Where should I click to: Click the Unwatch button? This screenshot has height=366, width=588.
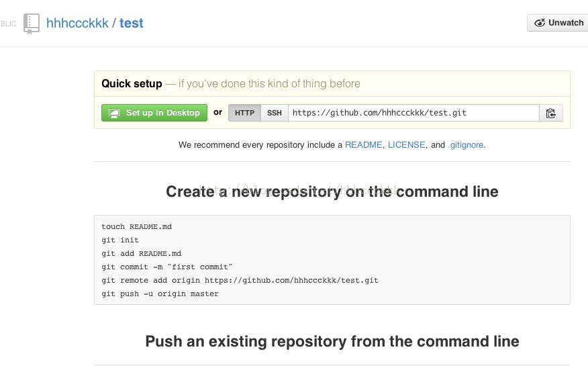(558, 23)
